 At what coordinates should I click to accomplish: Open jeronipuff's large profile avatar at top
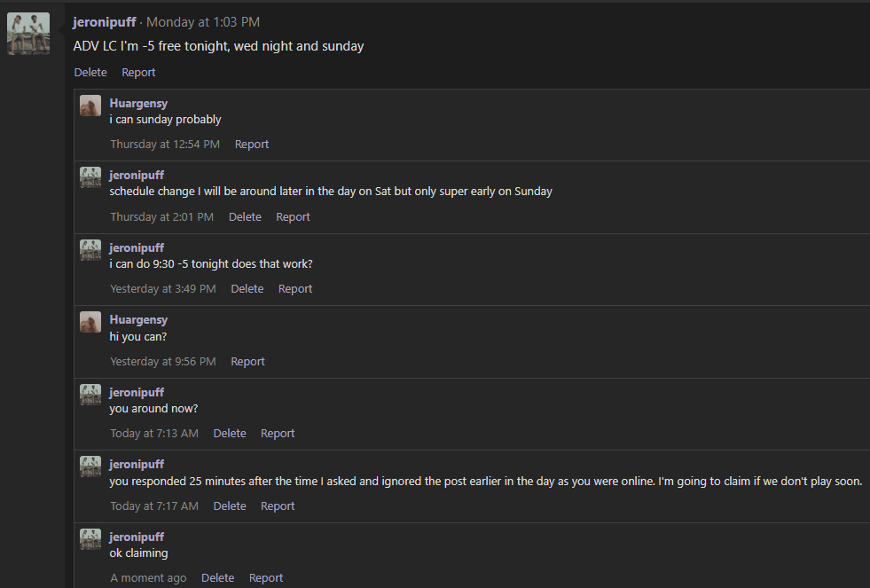pos(28,34)
